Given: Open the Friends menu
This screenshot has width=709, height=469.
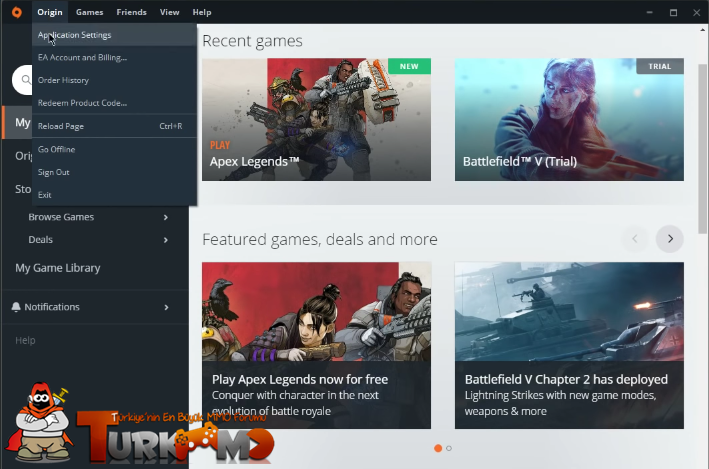Looking at the screenshot, I should (x=132, y=12).
